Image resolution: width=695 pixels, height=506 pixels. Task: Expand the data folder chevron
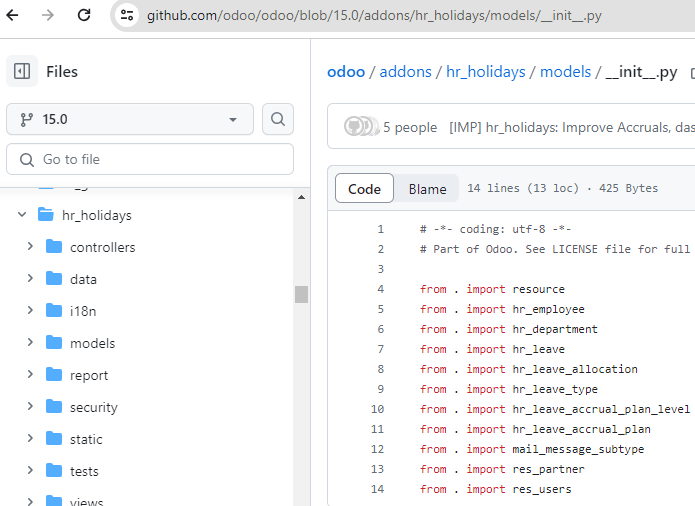click(30, 278)
